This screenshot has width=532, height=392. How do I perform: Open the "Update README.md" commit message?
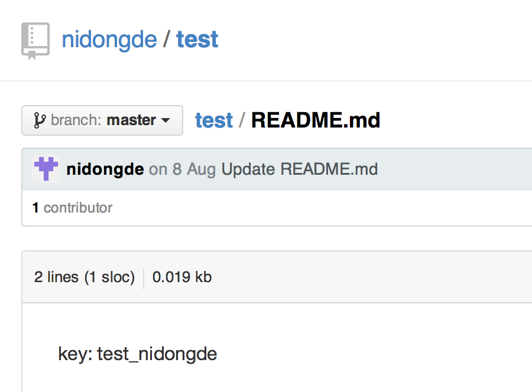click(x=299, y=169)
